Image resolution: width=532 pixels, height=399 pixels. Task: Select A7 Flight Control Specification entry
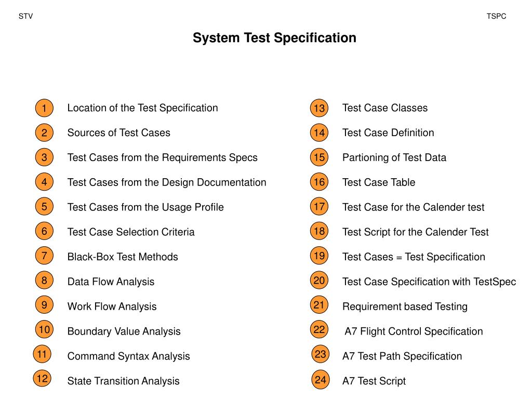pyautogui.click(x=414, y=331)
